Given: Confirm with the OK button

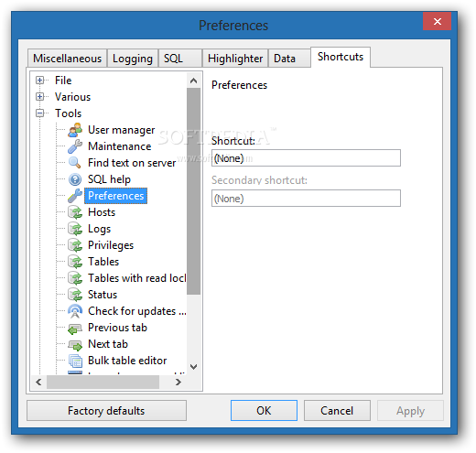Looking at the screenshot, I should (264, 411).
